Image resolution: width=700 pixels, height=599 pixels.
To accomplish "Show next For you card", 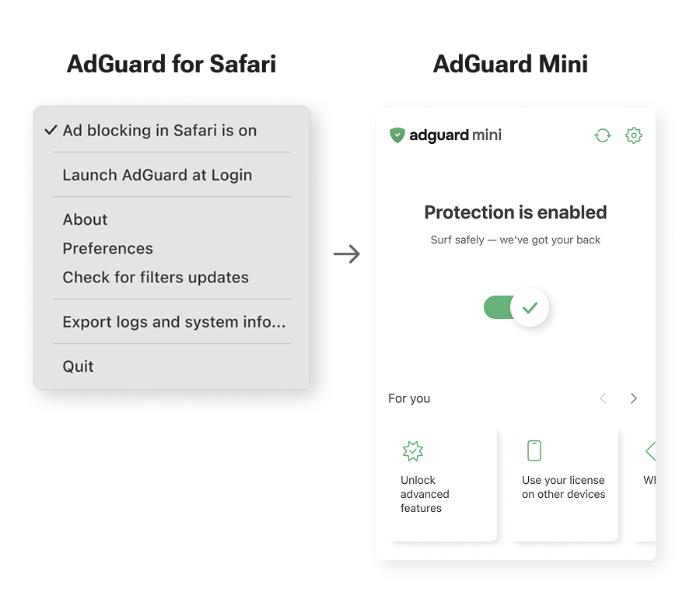I will [634, 398].
